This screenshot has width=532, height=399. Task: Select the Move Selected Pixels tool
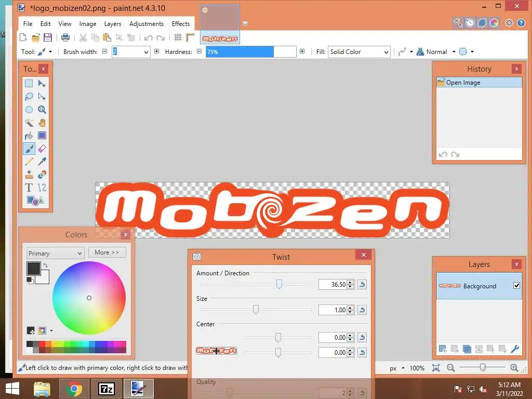pyautogui.click(x=42, y=84)
